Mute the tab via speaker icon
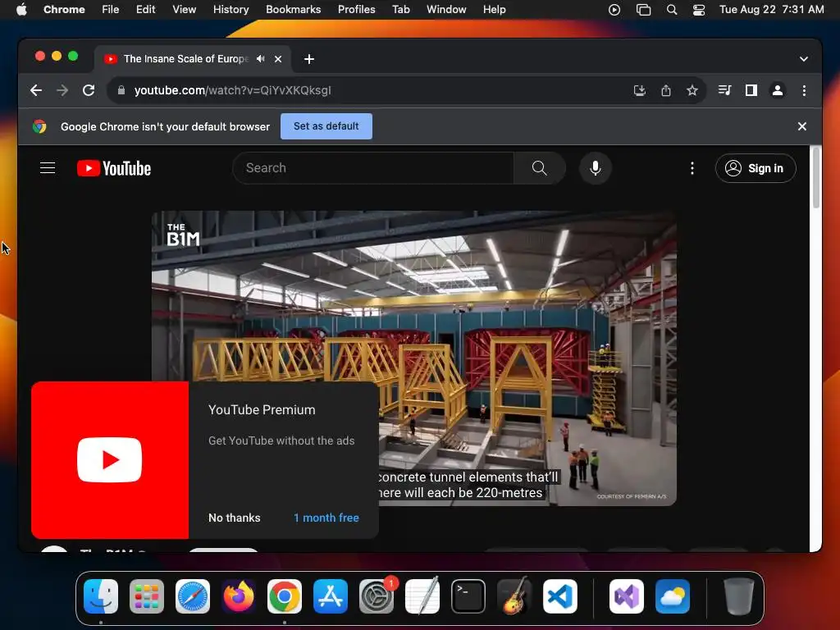The height and width of the screenshot is (630, 840). pyautogui.click(x=260, y=59)
